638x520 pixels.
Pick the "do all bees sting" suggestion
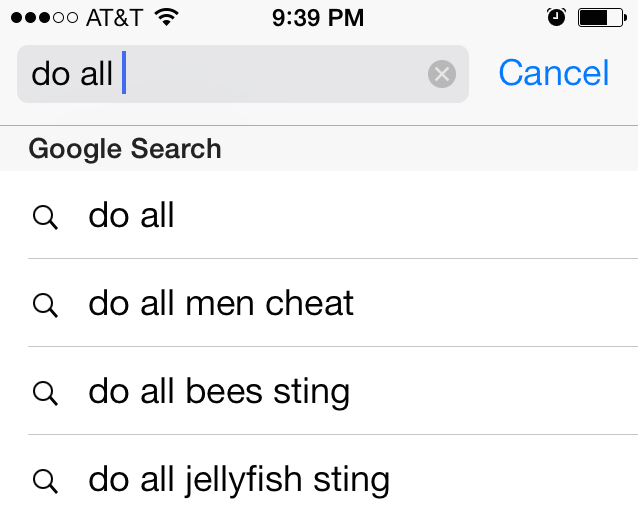point(219,392)
